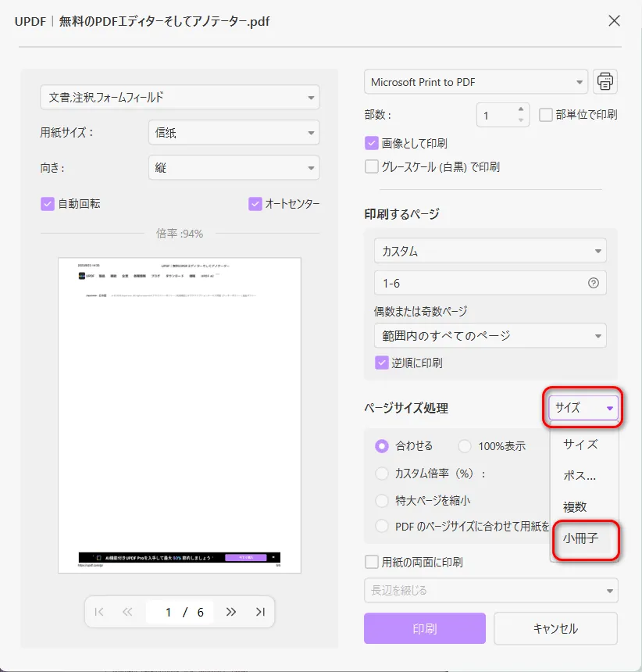Open 用紙サイズ dropdown showing 信紙
The image size is (642, 672).
click(234, 132)
